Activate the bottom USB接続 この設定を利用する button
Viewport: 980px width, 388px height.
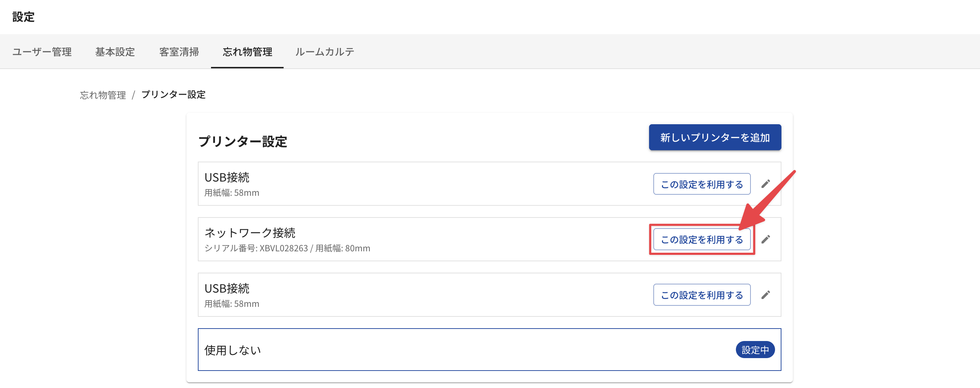click(x=702, y=295)
